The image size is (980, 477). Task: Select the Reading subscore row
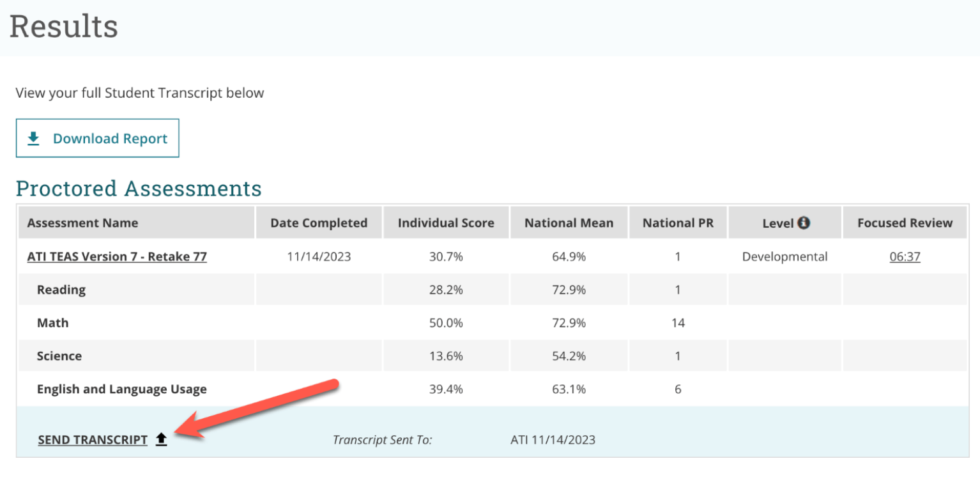(61, 289)
